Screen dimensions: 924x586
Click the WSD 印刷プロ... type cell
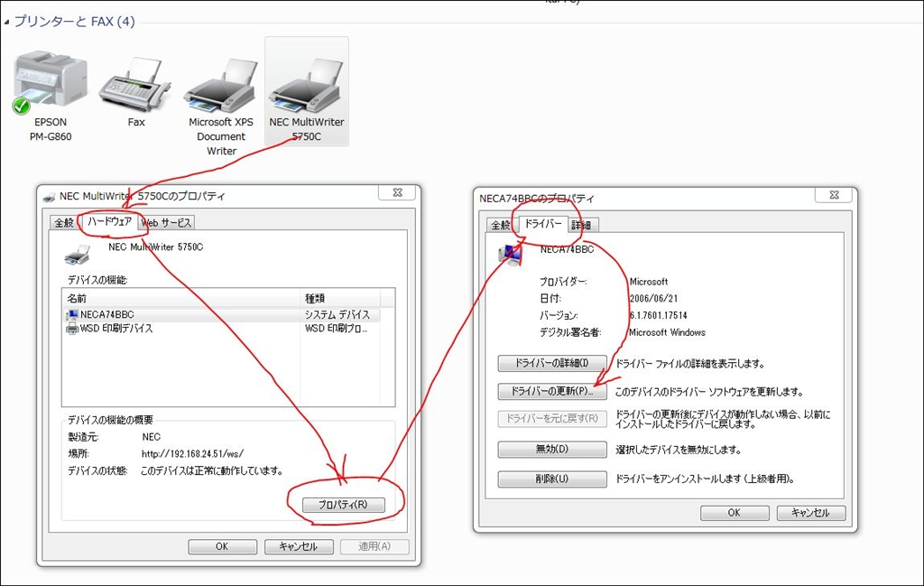[x=336, y=329]
